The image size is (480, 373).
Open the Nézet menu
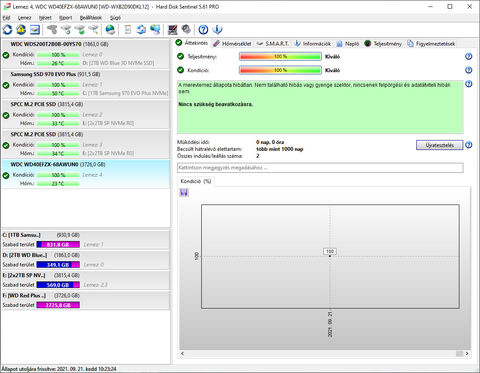45,18
